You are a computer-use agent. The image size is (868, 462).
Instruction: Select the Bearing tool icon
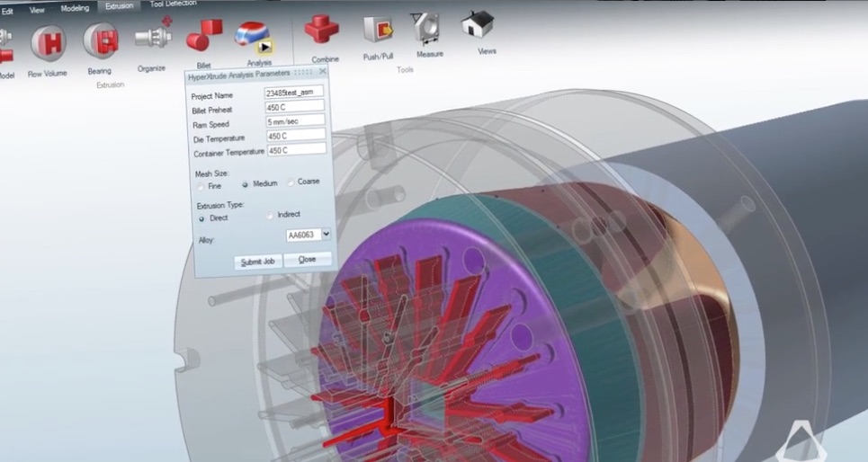click(102, 40)
